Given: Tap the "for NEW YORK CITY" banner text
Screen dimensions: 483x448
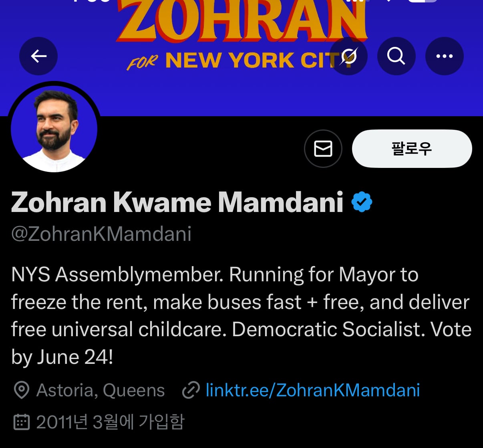Looking at the screenshot, I should 241,61.
